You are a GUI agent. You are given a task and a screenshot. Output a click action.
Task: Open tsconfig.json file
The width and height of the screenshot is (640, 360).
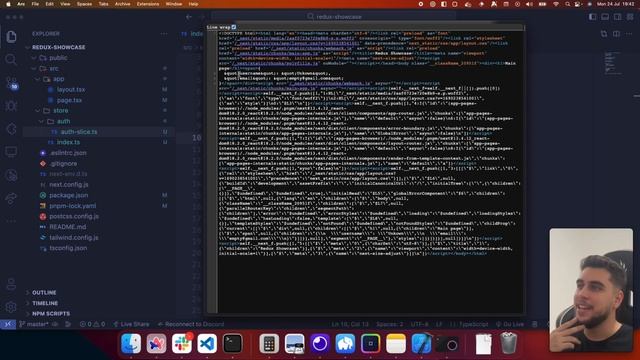[68, 248]
